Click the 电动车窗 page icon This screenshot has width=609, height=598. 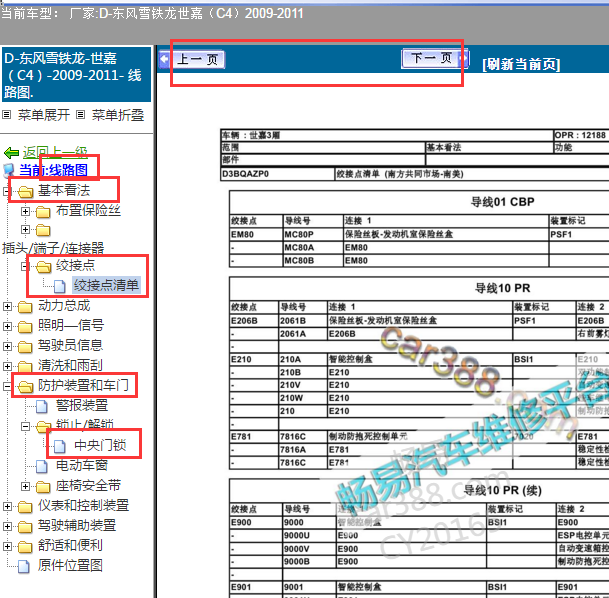42,466
